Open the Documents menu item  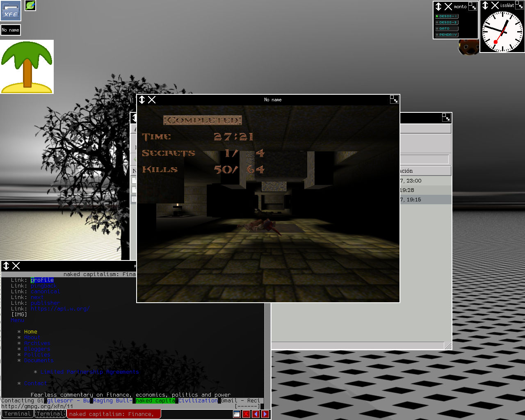coord(39,361)
